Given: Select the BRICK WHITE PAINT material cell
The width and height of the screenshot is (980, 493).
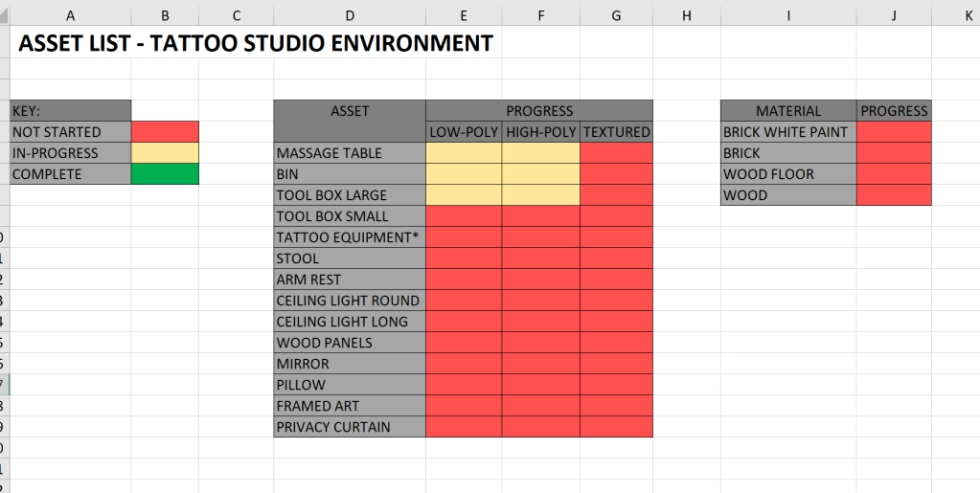Looking at the screenshot, I should [788, 132].
